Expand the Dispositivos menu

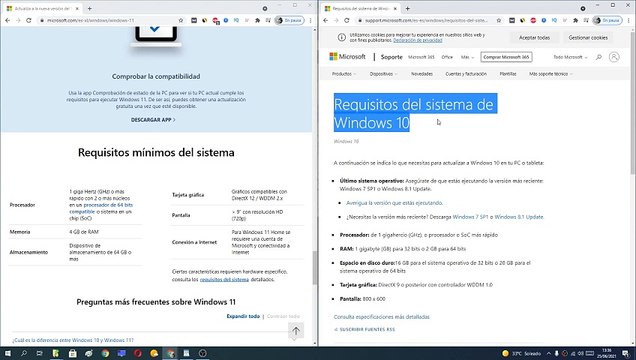point(383,74)
